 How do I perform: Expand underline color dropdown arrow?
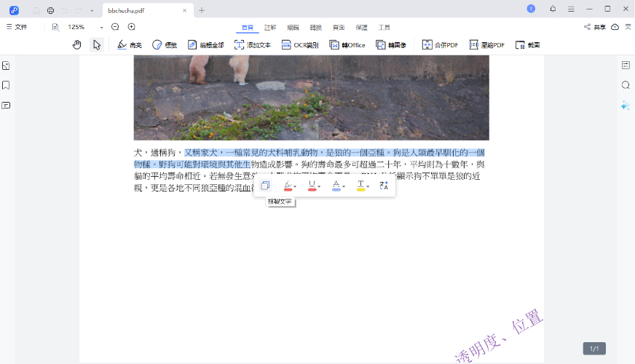[x=320, y=186]
